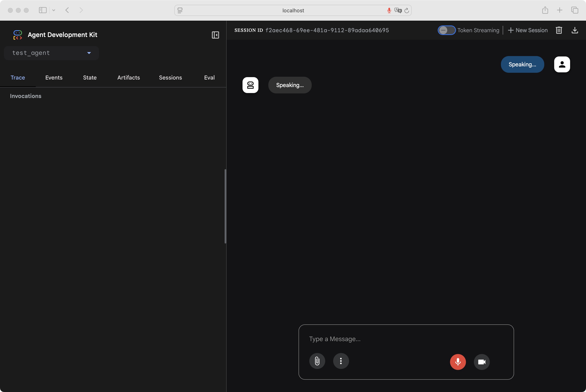Open the Eval tab

click(209, 78)
